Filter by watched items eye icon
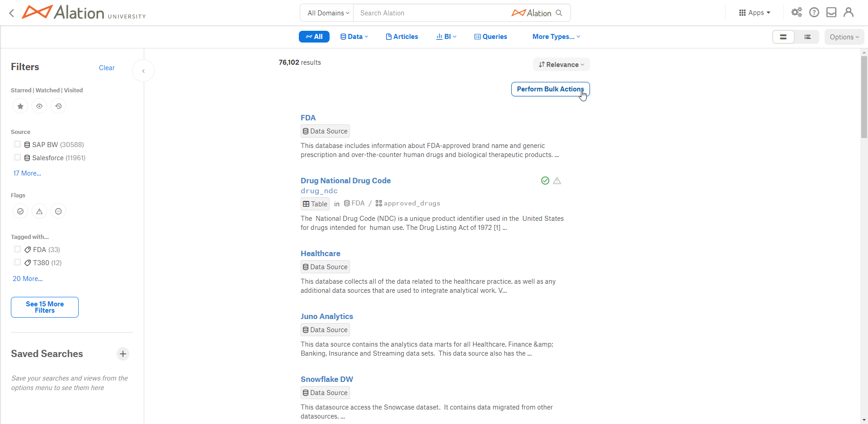The image size is (868, 424). pyautogui.click(x=39, y=106)
